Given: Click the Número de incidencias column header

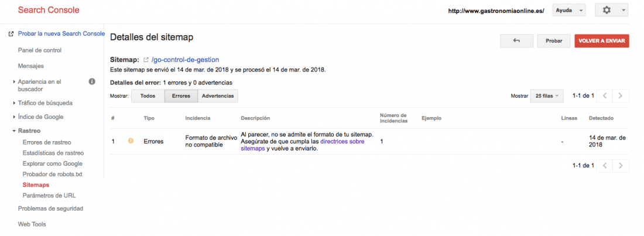Looking at the screenshot, I should (x=393, y=118).
